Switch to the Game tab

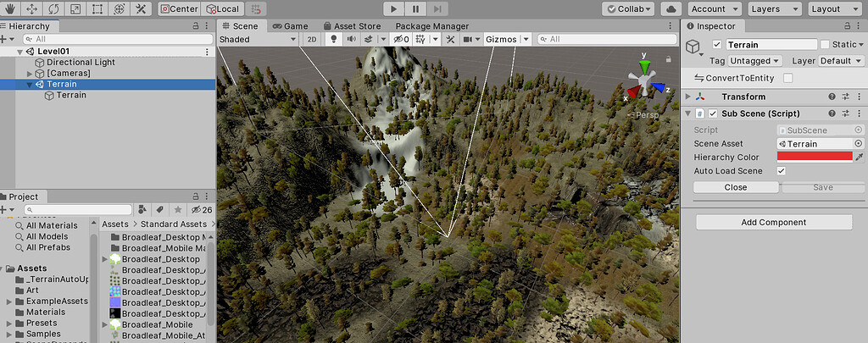tap(290, 26)
